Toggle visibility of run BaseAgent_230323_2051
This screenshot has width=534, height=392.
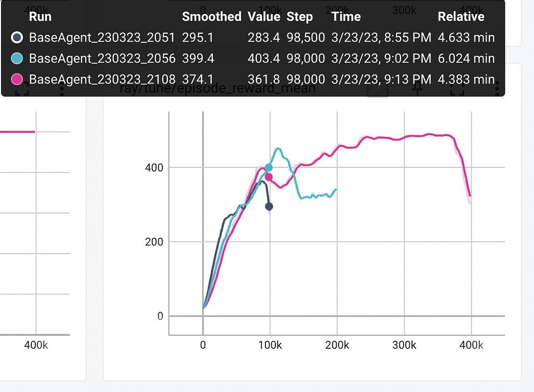click(x=16, y=38)
